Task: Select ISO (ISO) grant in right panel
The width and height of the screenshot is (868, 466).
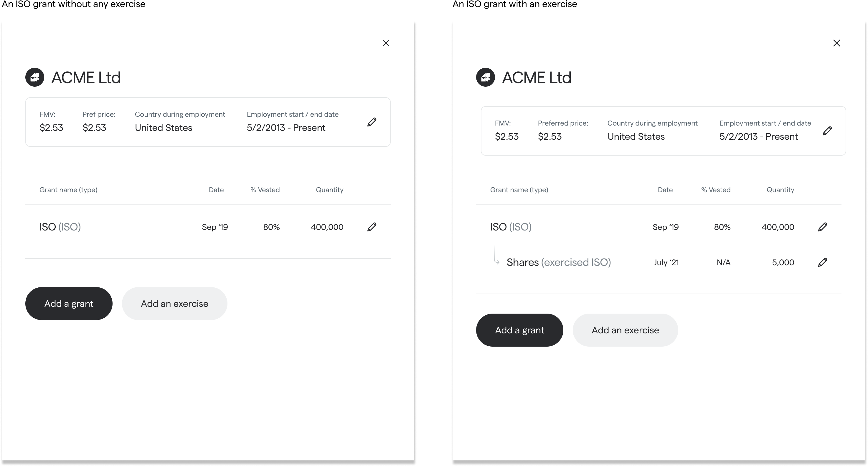Action: 511,227
